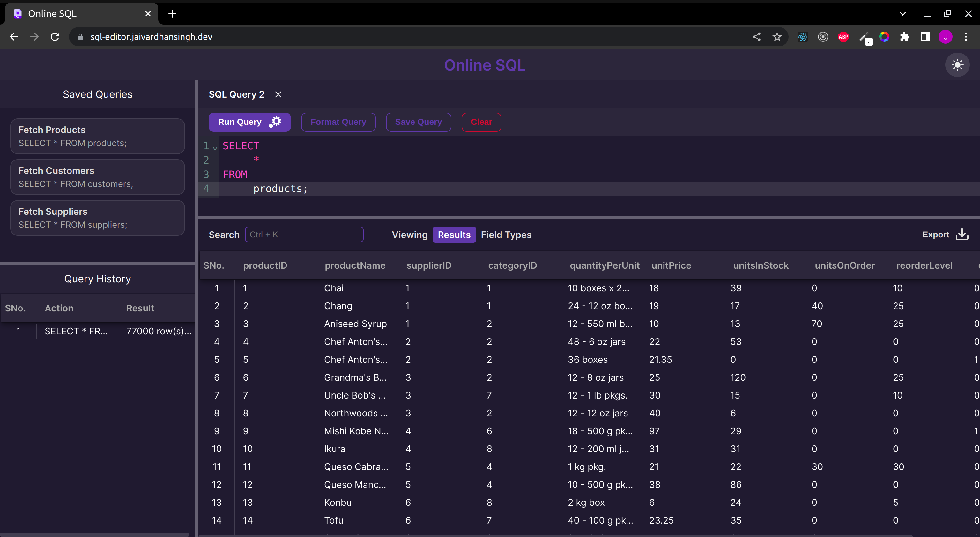Click the circular target extension icon
The image size is (980, 537).
823,37
